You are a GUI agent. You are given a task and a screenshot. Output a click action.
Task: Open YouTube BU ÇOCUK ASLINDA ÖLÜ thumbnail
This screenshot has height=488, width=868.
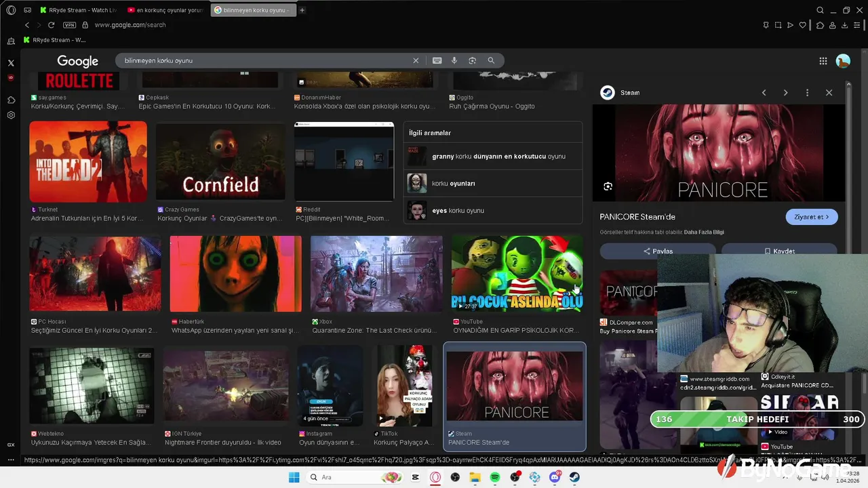coord(517,274)
